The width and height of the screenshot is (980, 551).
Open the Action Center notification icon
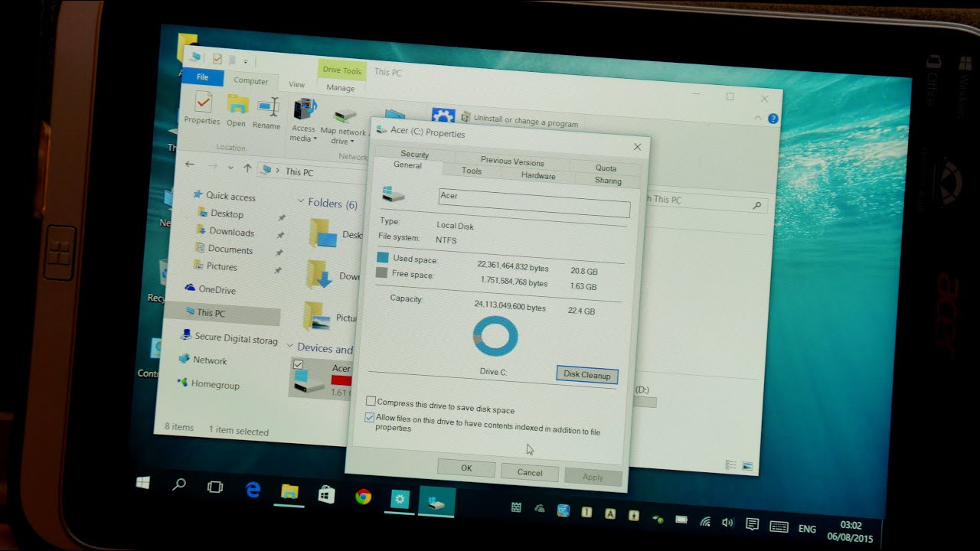tap(753, 525)
